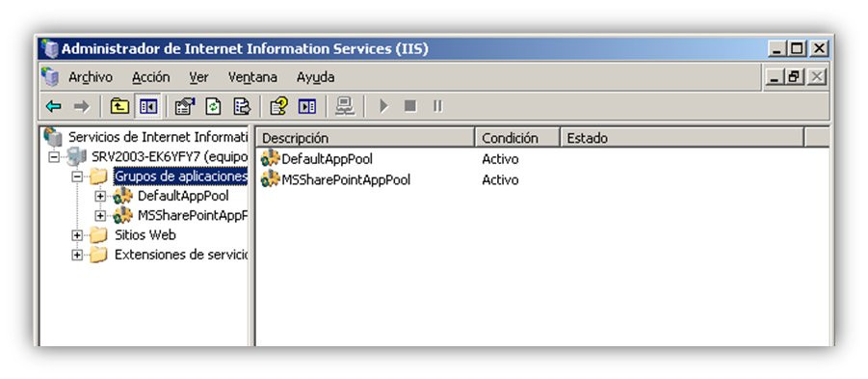Sort by the Descripción column header
Screen dimensions: 868x379
(365, 138)
